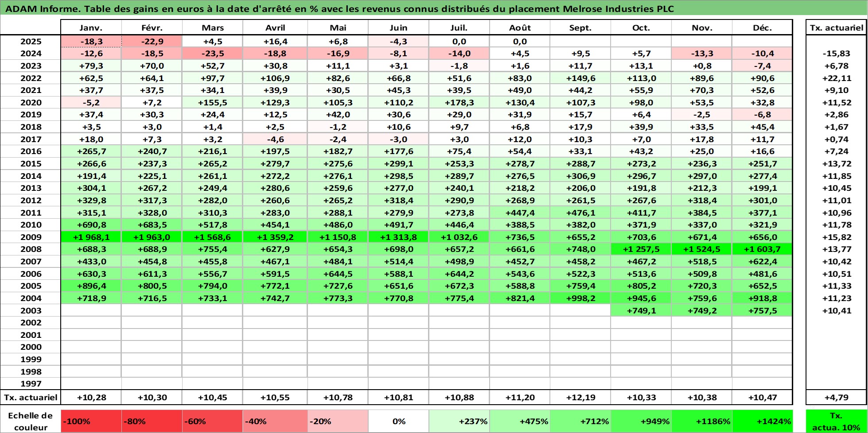The image size is (868, 433).
Task: Select the 'Juil.' column header
Action: click(x=459, y=27)
